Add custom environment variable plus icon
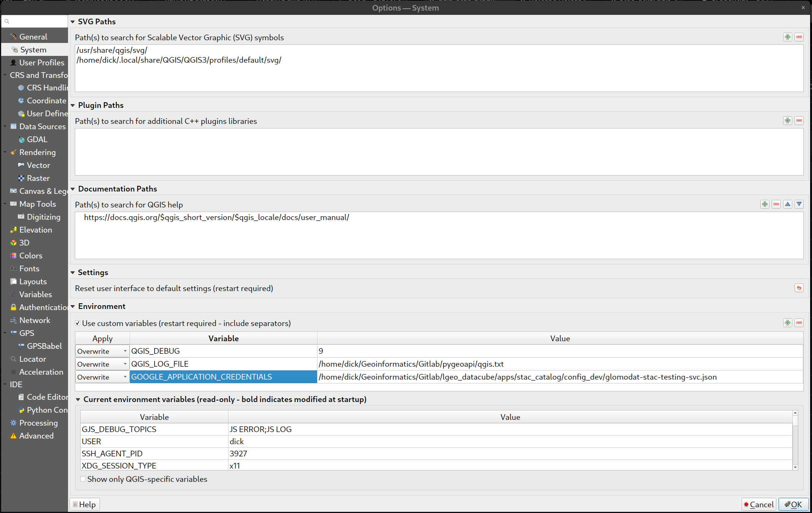 point(788,323)
